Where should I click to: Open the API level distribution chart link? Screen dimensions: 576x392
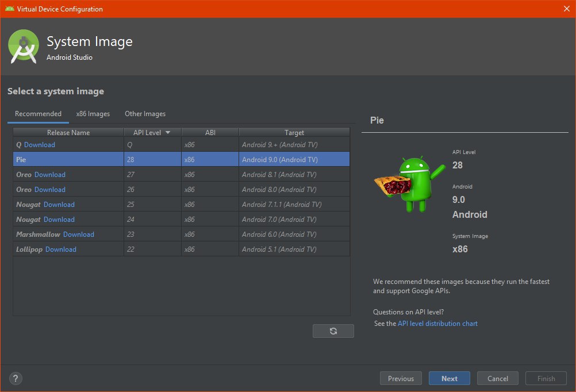tap(437, 324)
